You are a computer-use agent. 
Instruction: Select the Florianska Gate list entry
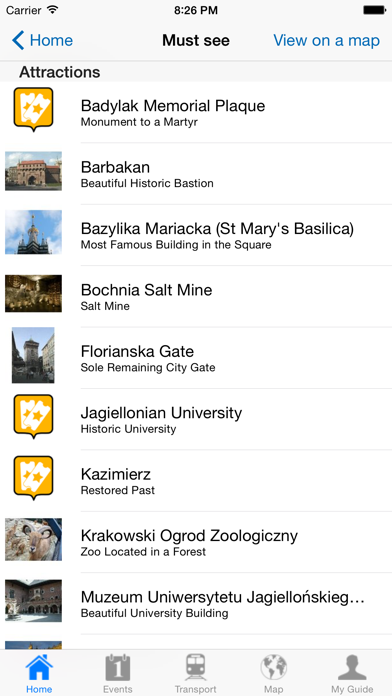pos(196,358)
